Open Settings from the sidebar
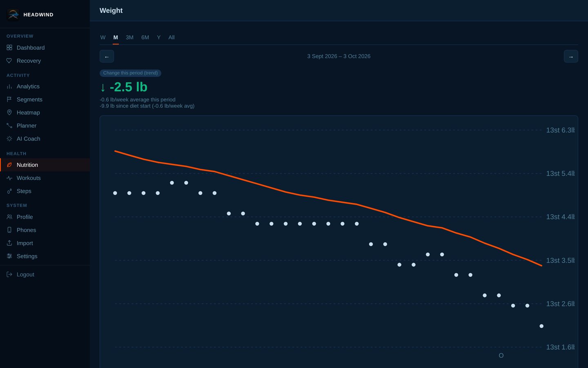This screenshot has height=368, width=588. (x=45, y=256)
